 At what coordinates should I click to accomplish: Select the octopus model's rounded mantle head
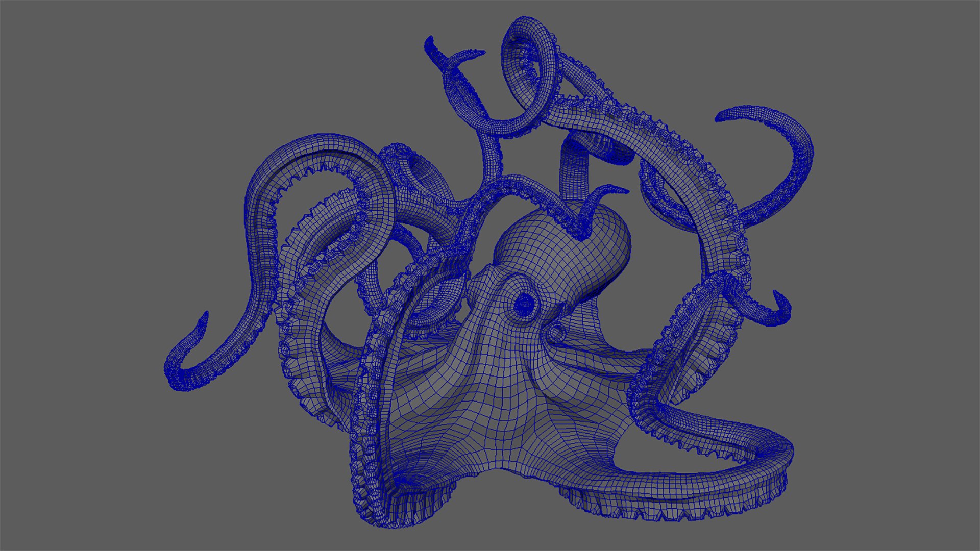(x=561, y=251)
